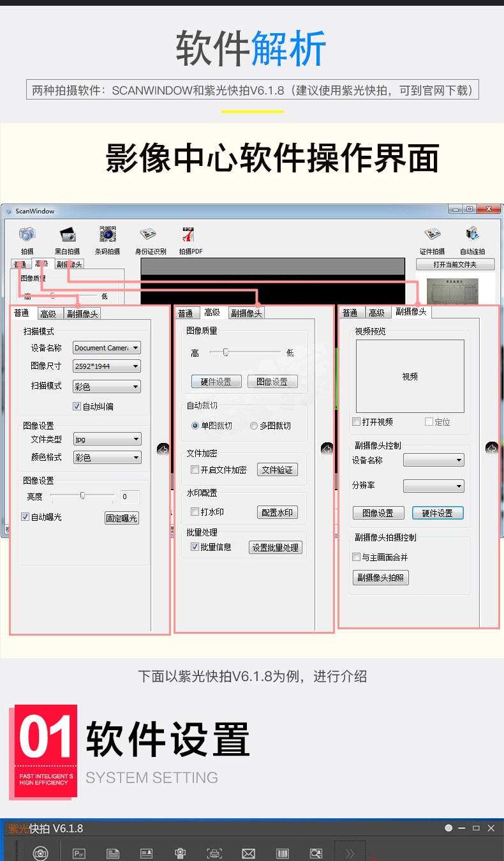Click the 图像质量 high-low slider
This screenshot has width=504, height=861.
coord(245,352)
